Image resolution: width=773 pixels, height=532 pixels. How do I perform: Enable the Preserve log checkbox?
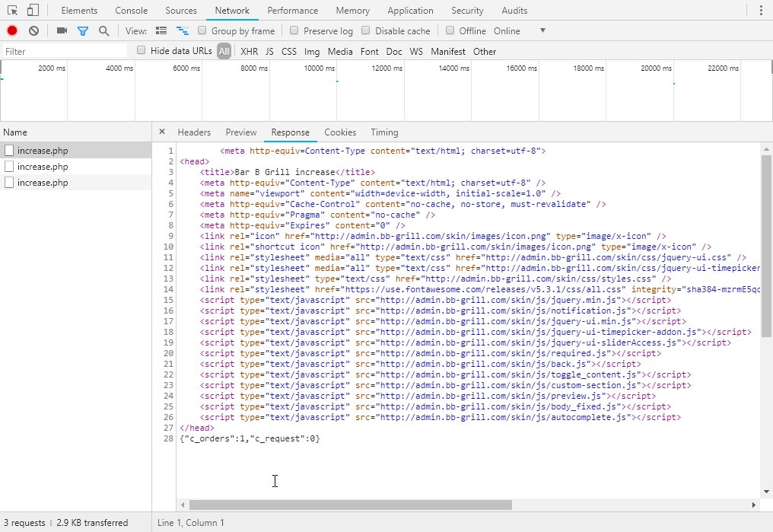pos(294,30)
